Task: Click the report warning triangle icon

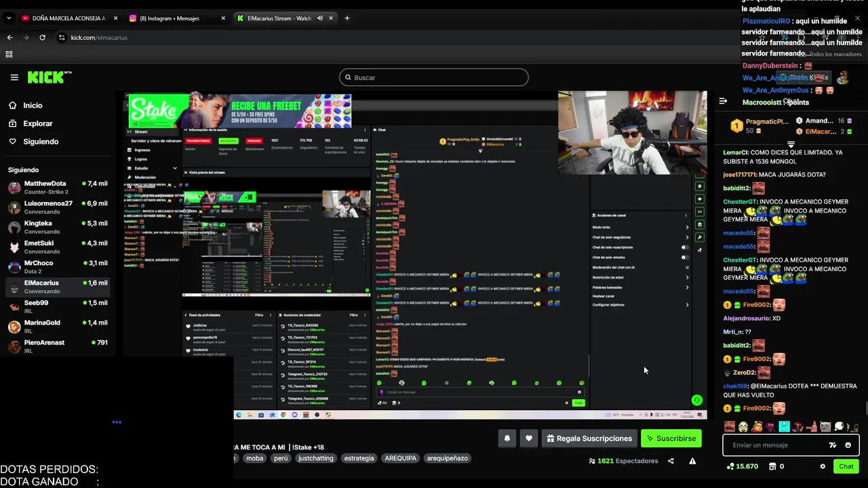Action: (x=692, y=461)
